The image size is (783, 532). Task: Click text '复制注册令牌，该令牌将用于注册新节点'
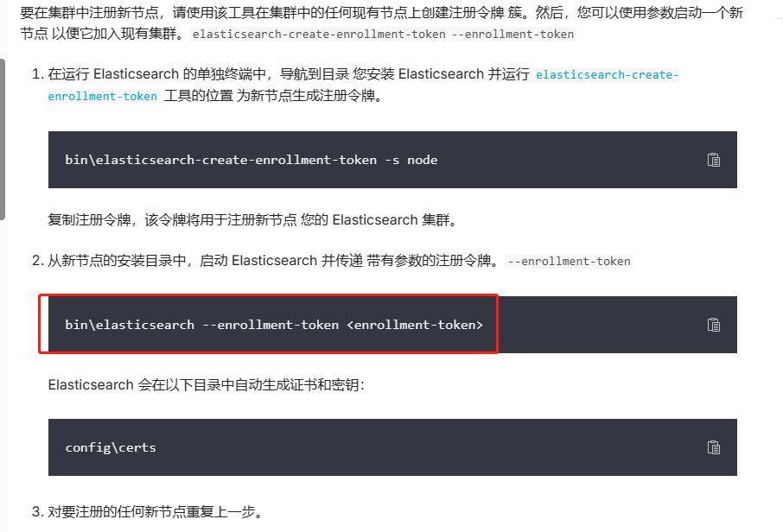point(172,219)
